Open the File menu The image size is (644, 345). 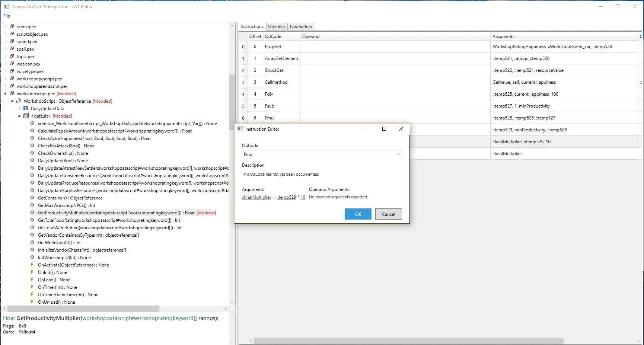coord(6,16)
